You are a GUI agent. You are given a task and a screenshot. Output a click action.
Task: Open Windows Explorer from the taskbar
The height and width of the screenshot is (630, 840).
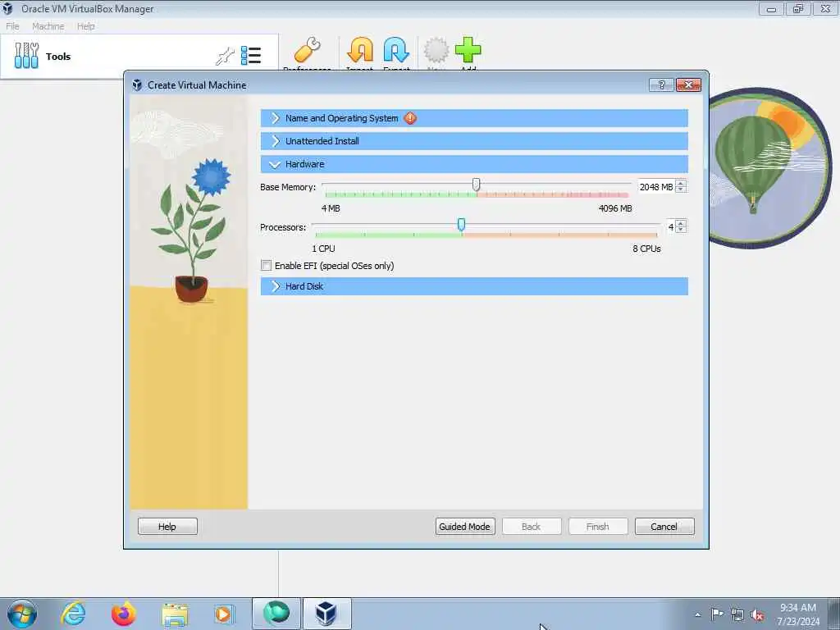point(175,614)
